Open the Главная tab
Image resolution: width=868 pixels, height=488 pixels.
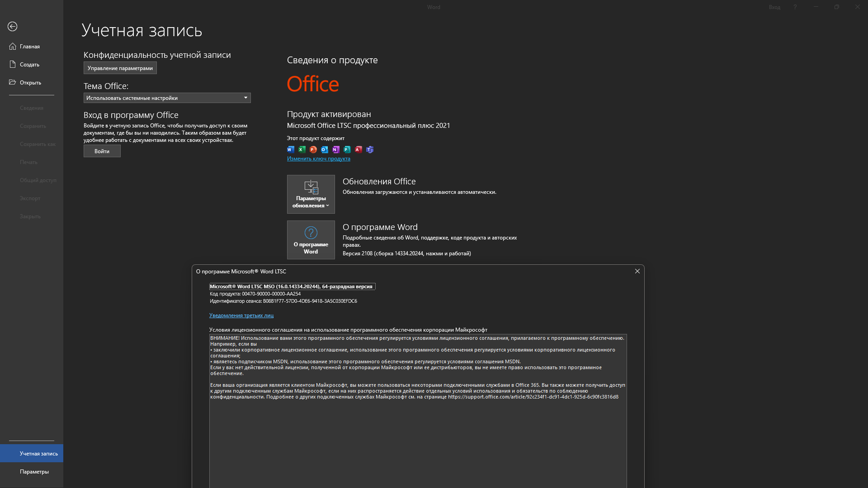point(30,47)
